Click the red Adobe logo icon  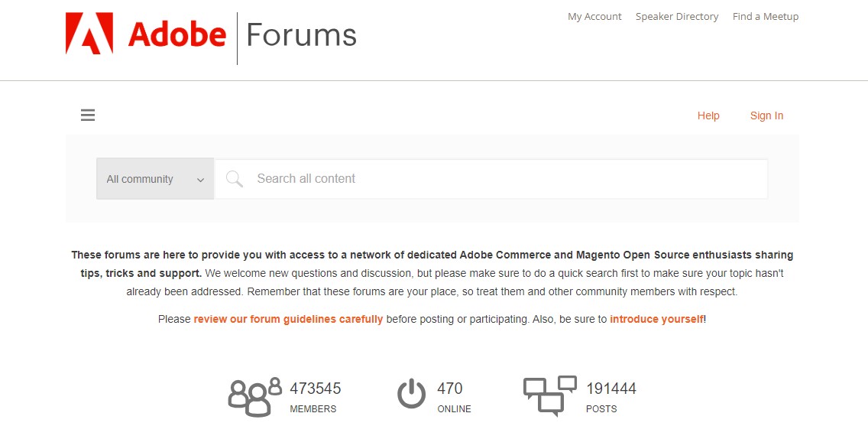pos(89,34)
